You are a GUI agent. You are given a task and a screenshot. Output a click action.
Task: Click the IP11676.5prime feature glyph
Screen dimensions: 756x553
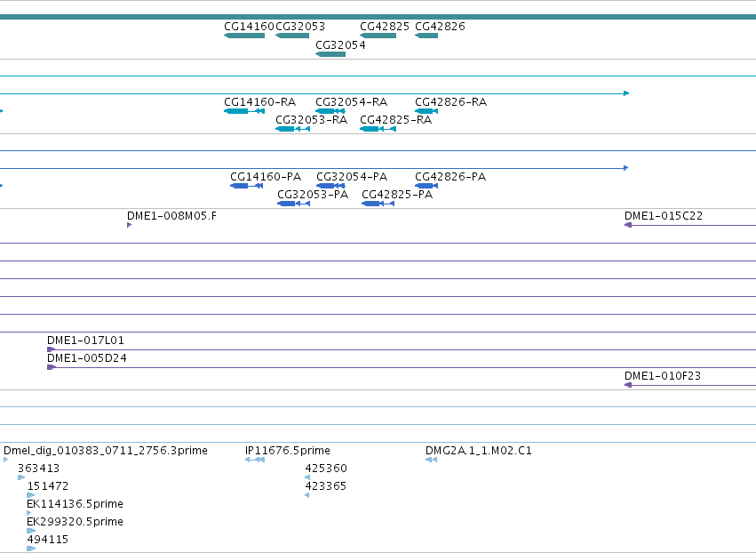[255, 460]
